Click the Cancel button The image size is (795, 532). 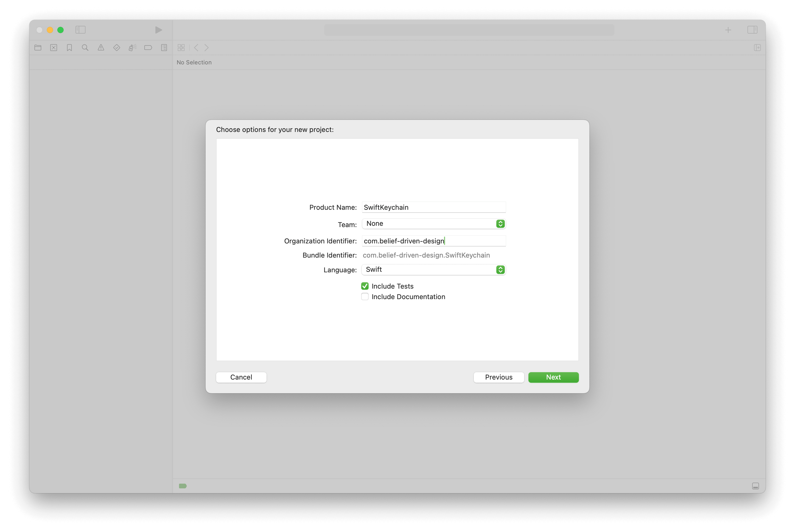click(241, 376)
